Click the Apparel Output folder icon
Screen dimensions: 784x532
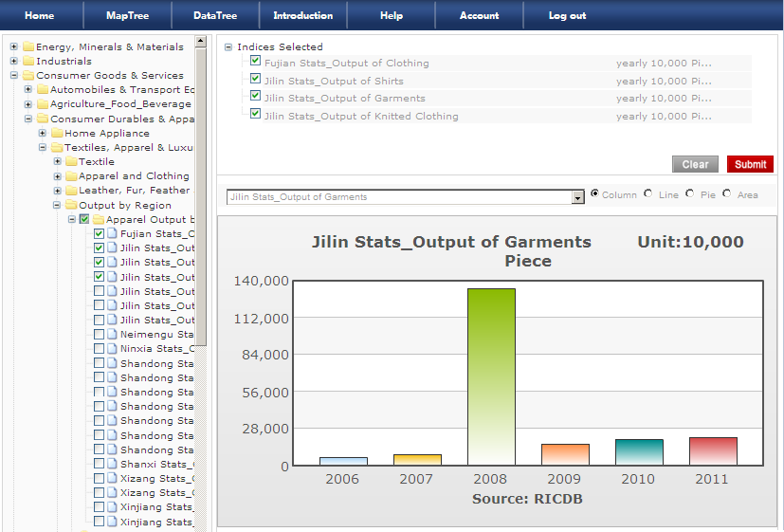(99, 219)
